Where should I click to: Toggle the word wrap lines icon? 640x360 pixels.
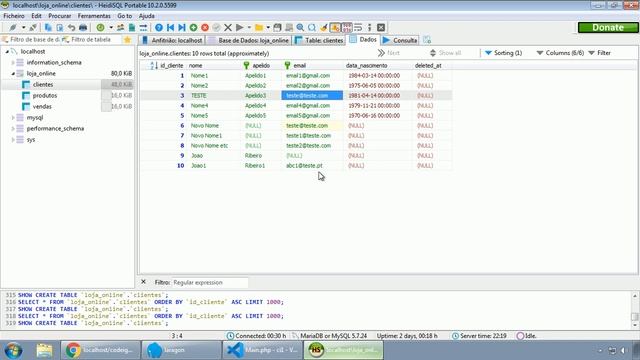pos(358,27)
